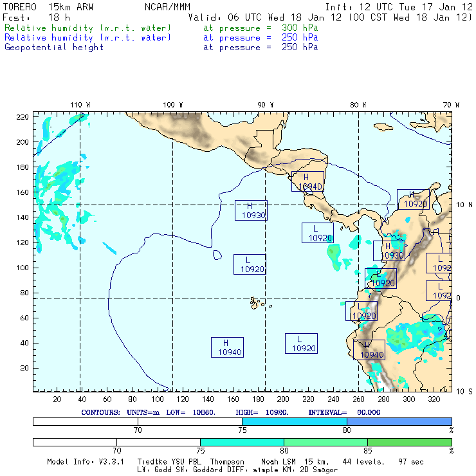Select the H 10920 box near Venezuela

[413, 199]
